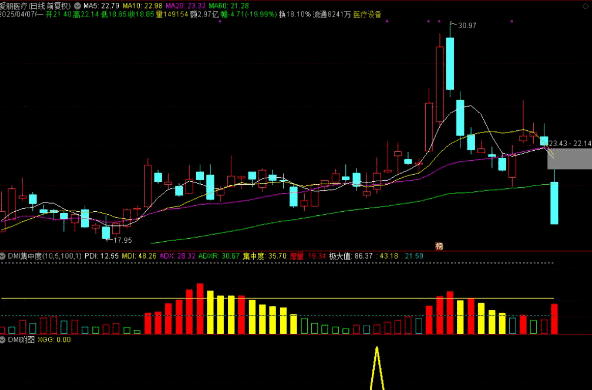Click the stock name title with 日线 前复权
The image size is (592, 390).
click(35, 6)
